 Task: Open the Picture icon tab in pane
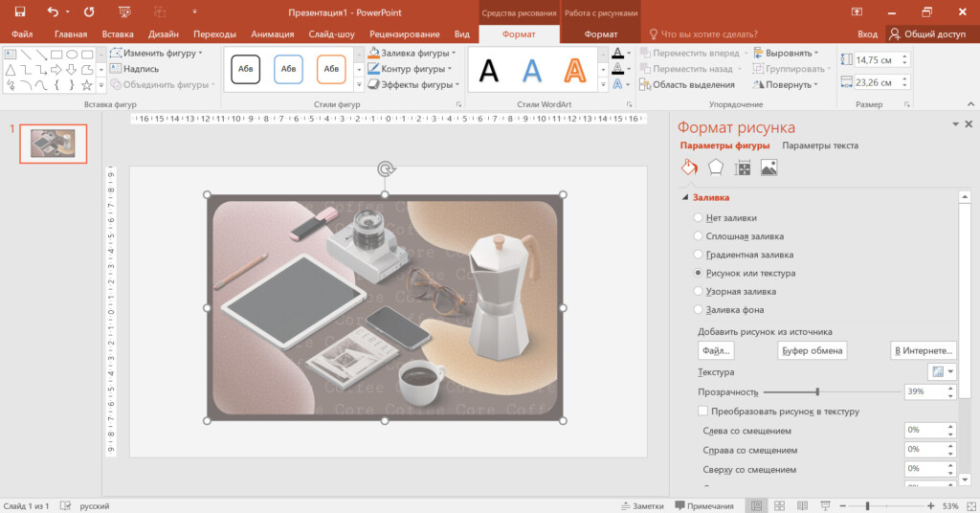pos(768,167)
